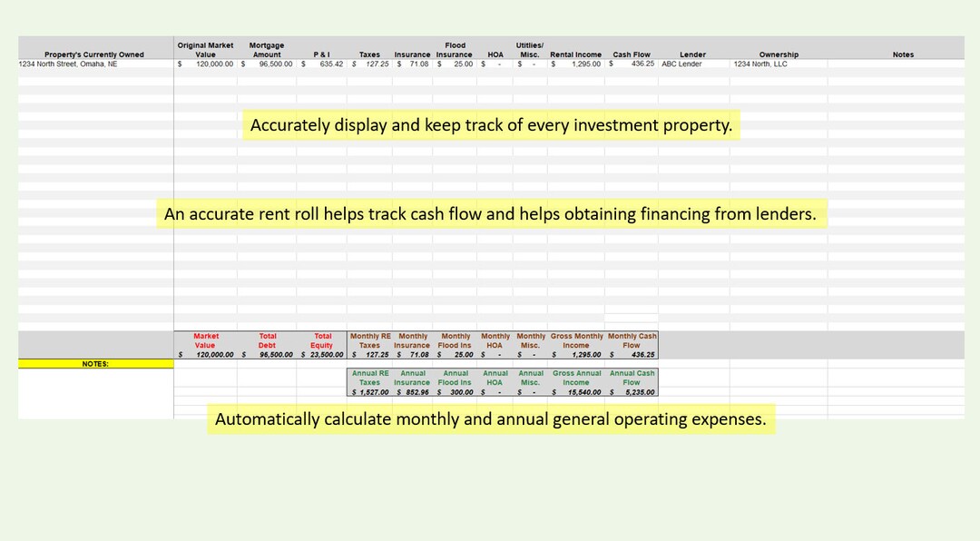Select the Taxes column header
This screenshot has height=541, width=980.
point(369,54)
